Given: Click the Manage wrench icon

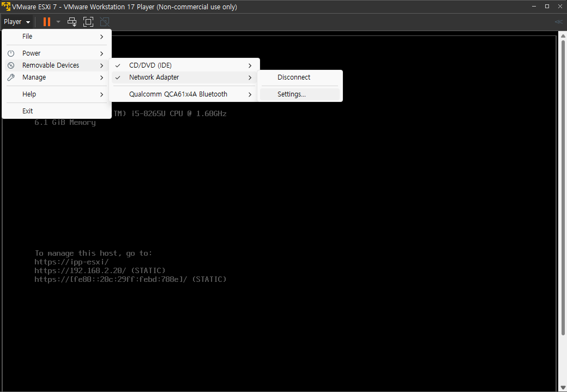Looking at the screenshot, I should point(11,77).
